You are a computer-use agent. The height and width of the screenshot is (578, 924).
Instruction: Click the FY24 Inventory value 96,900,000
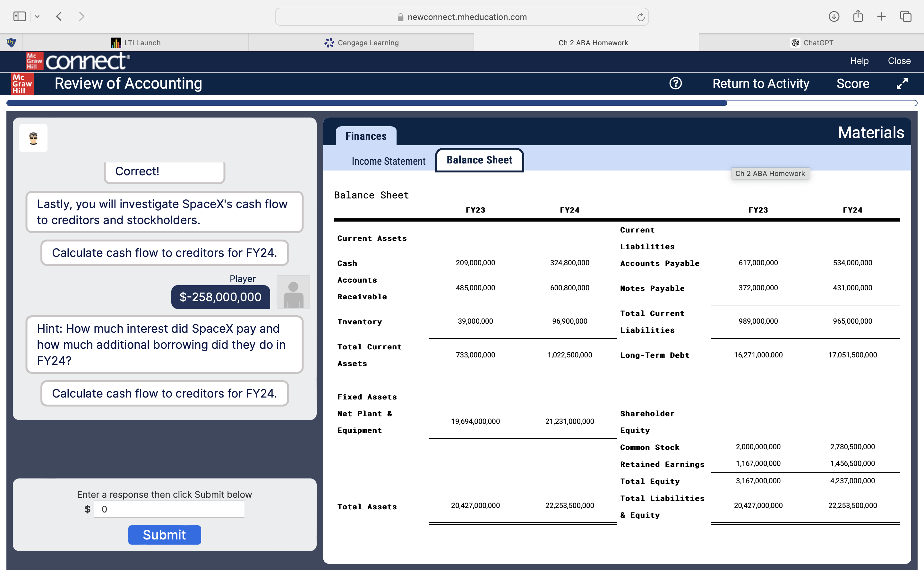coord(569,321)
